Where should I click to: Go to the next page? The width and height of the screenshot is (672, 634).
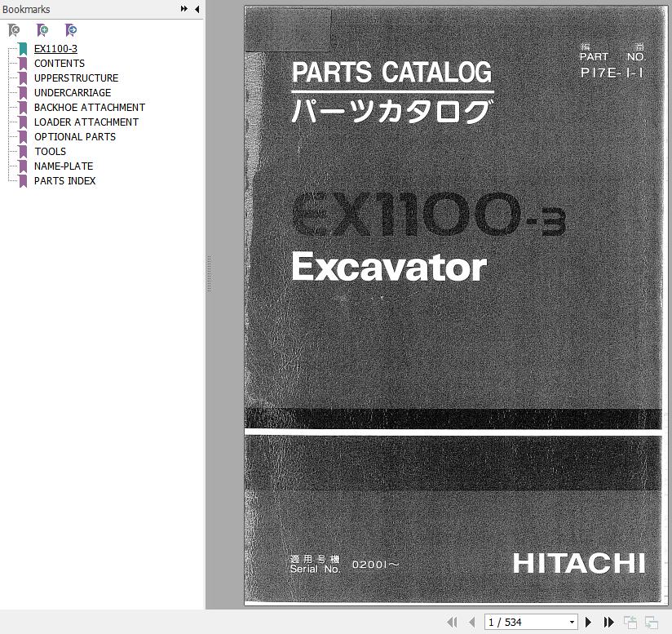point(589,622)
